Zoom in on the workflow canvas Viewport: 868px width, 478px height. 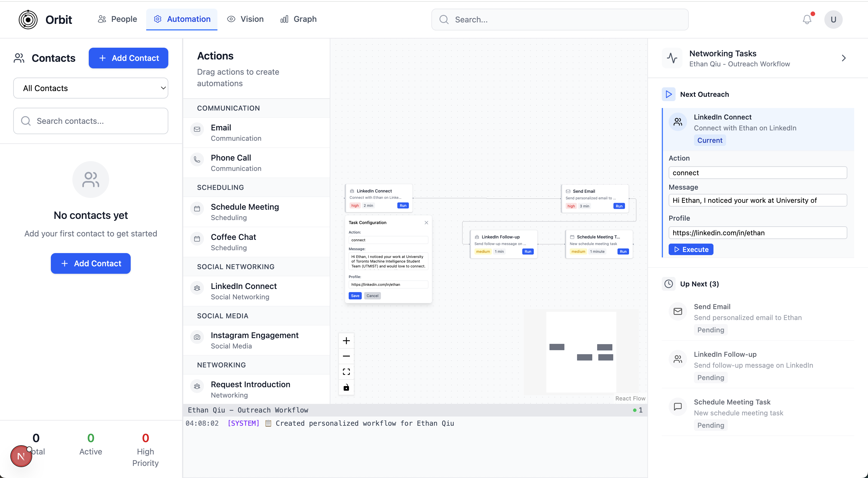point(346,341)
